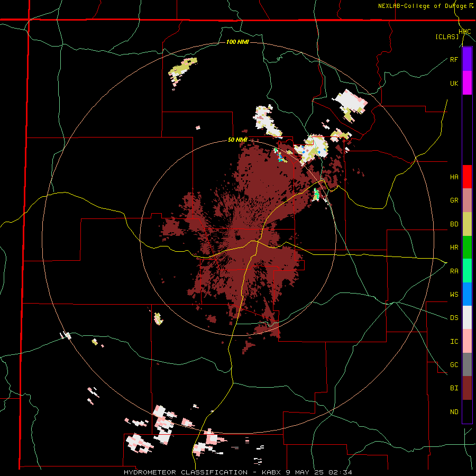The image size is (476, 476).
Task: Click the UK magenta legend color swatch
Action: (x=467, y=83)
